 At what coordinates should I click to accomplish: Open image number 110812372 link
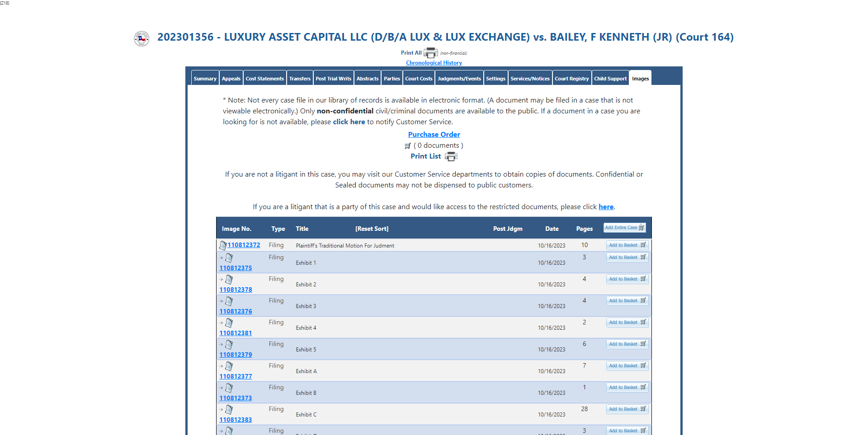point(244,245)
